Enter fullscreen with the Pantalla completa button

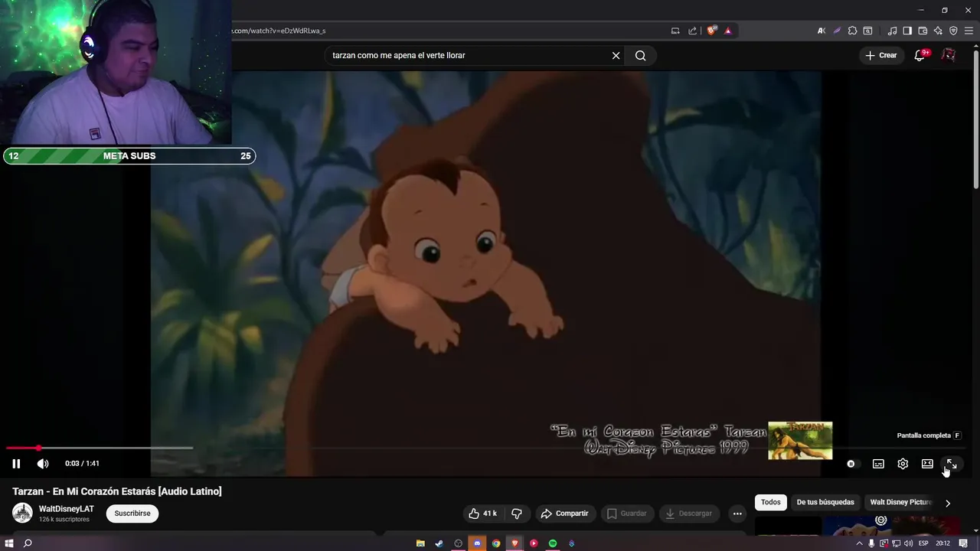pos(951,464)
